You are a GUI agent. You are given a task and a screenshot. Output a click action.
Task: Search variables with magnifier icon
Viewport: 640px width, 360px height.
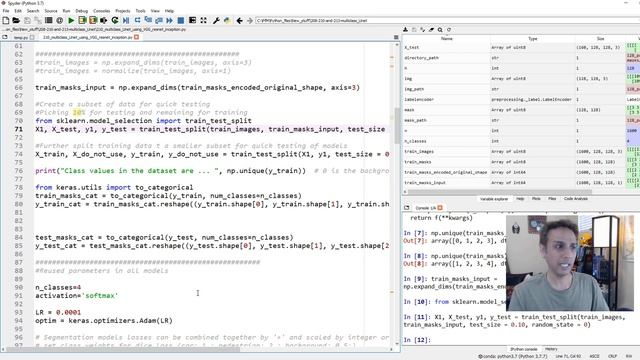click(440, 29)
